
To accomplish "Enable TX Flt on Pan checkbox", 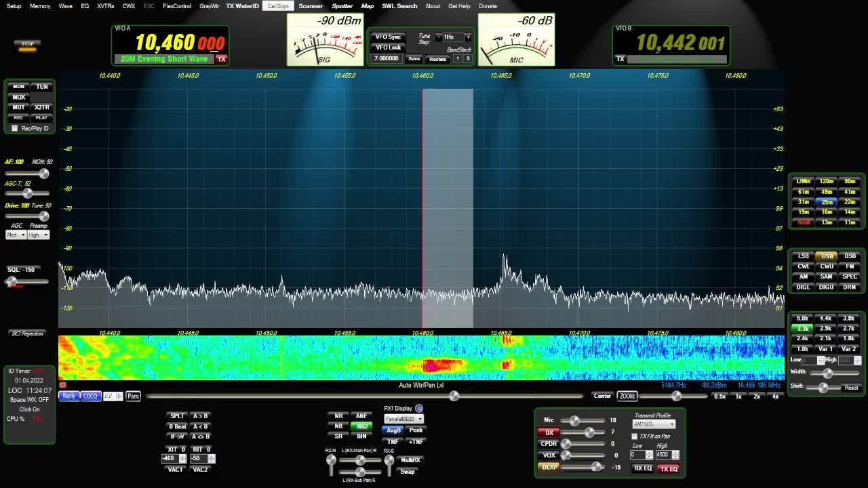I will click(x=635, y=436).
